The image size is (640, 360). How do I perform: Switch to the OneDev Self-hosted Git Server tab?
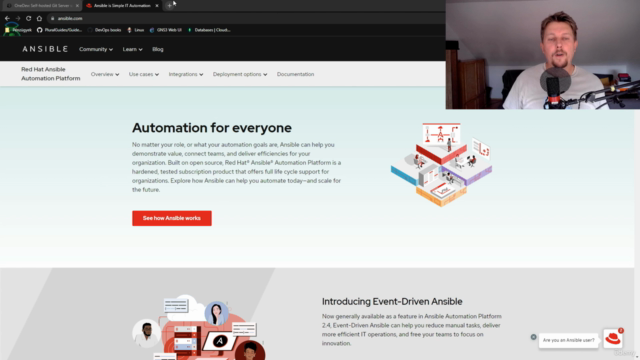tap(41, 6)
